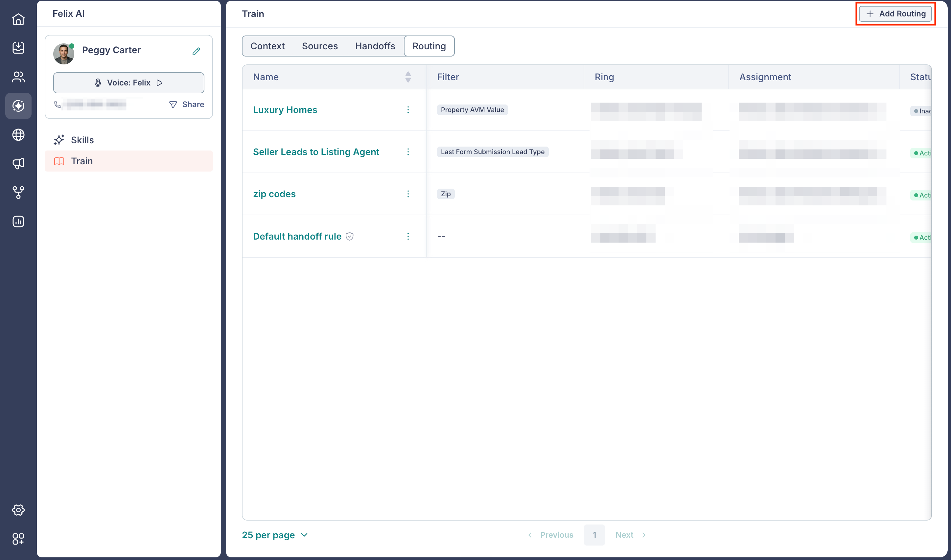The width and height of the screenshot is (951, 560).
Task: Open zip codes row options menu
Action: click(x=408, y=194)
